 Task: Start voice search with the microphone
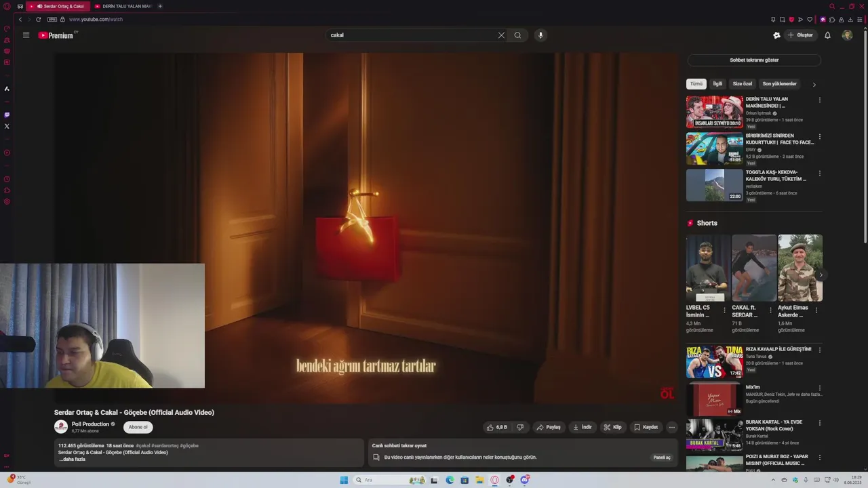tap(540, 35)
